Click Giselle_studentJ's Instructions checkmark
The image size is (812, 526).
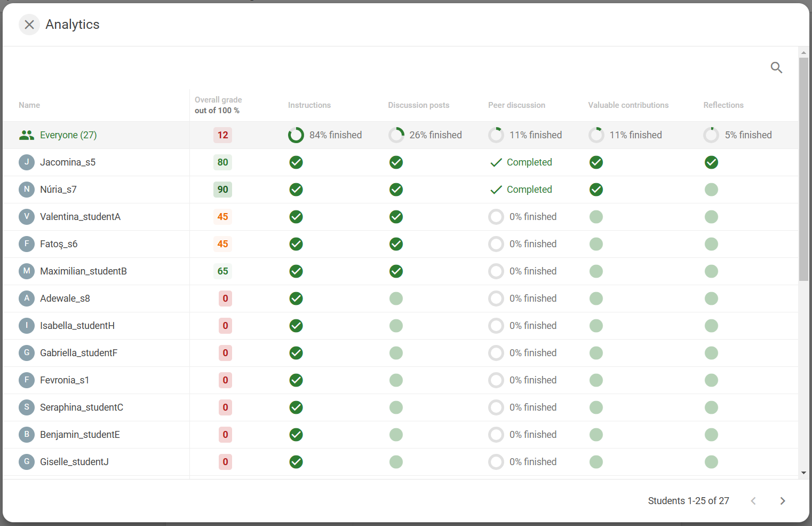pyautogui.click(x=296, y=462)
